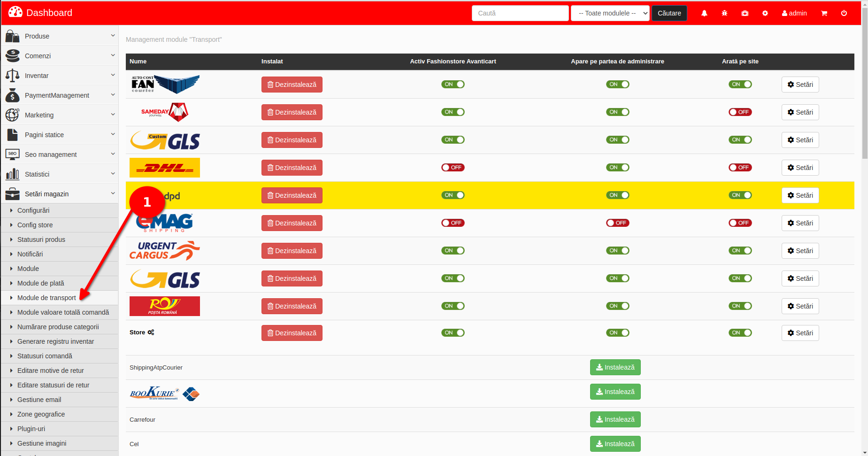Viewport: 868px width, 456px height.
Task: Click the Poșta Română logo
Action: point(165,306)
